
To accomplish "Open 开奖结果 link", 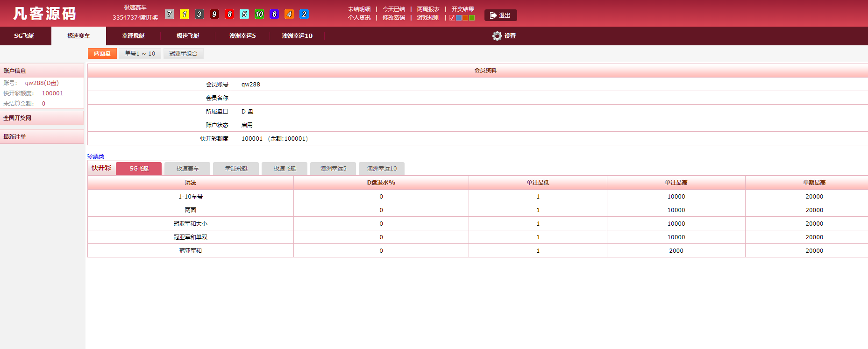I will 462,9.
